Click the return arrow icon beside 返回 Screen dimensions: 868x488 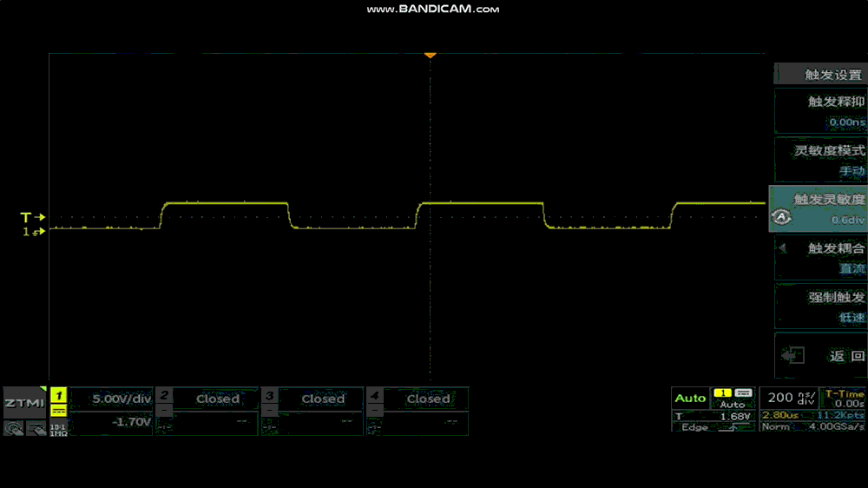point(792,356)
